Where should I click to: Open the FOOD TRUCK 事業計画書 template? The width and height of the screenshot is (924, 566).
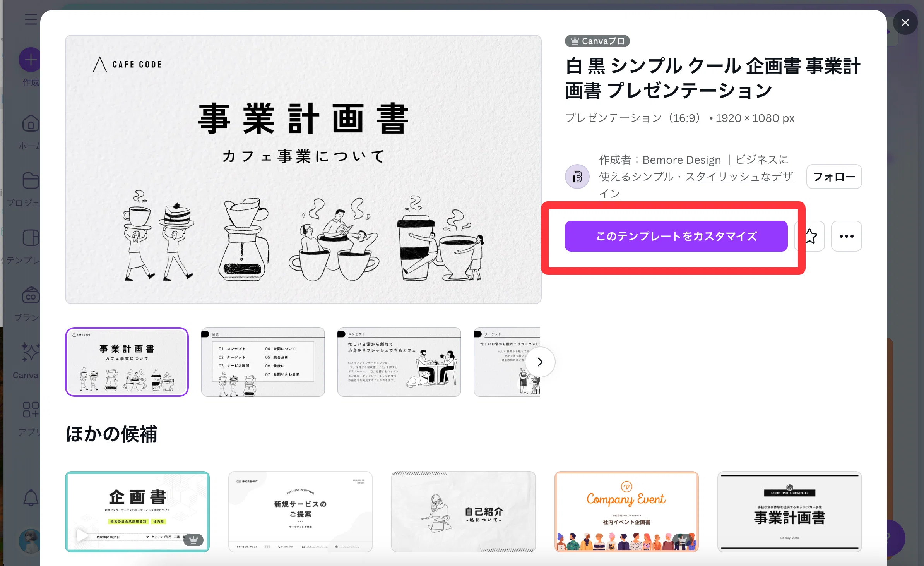pos(790,511)
